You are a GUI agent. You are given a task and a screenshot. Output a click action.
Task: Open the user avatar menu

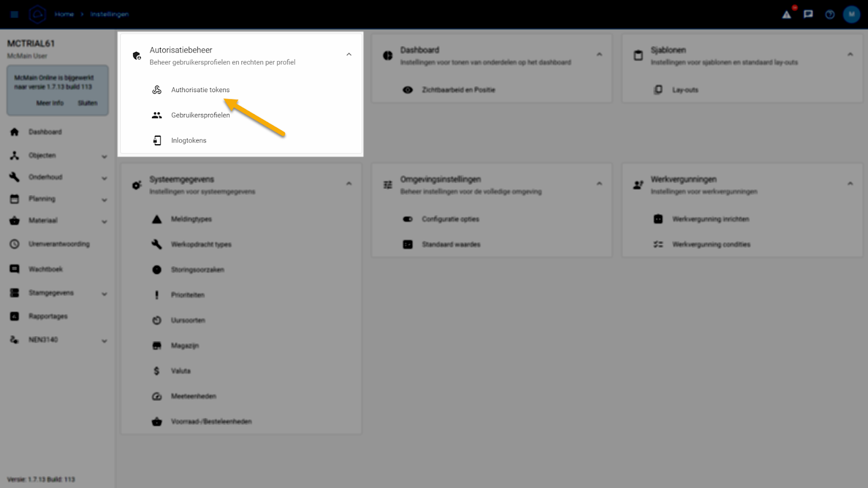click(x=851, y=15)
